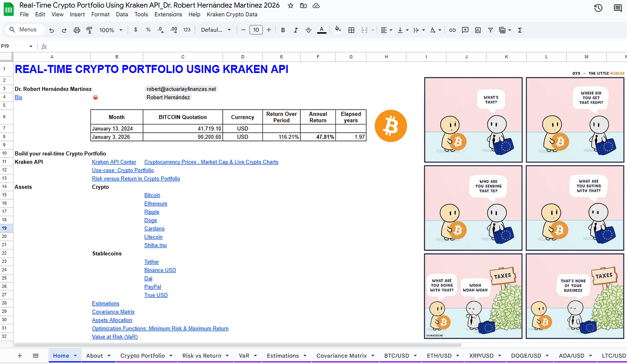Star the document title
627x364 pixels.
[291, 5]
